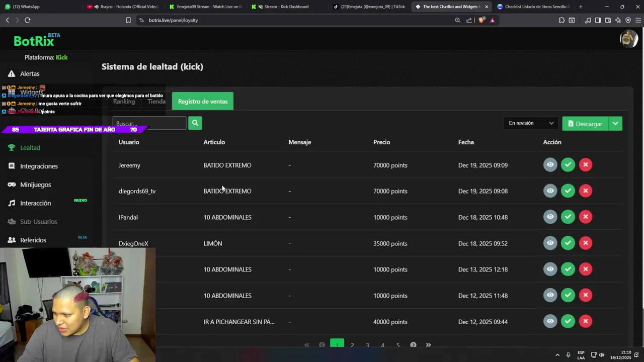Approve the Dec 13, 2025 12:18 sale
This screenshot has width=644, height=362.
coord(568,269)
